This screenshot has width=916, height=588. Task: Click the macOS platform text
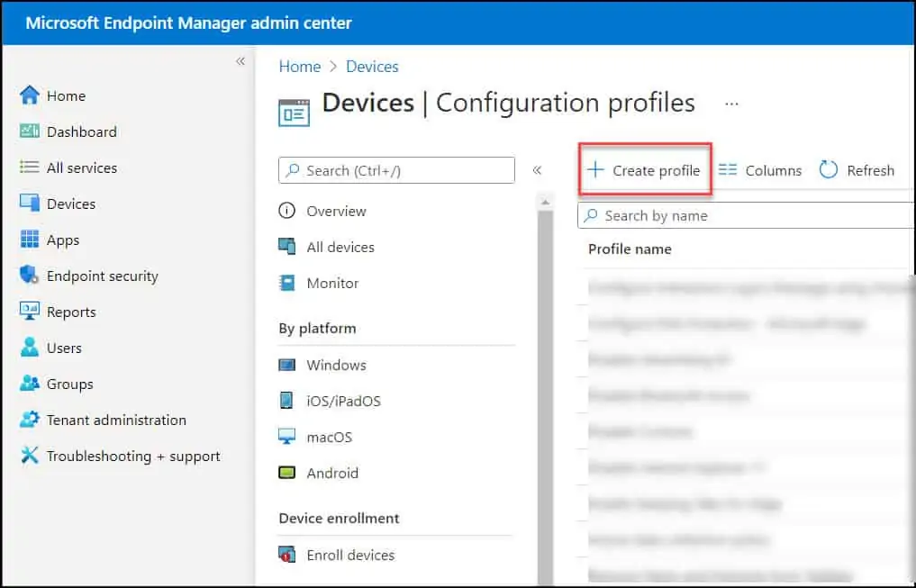tap(330, 438)
